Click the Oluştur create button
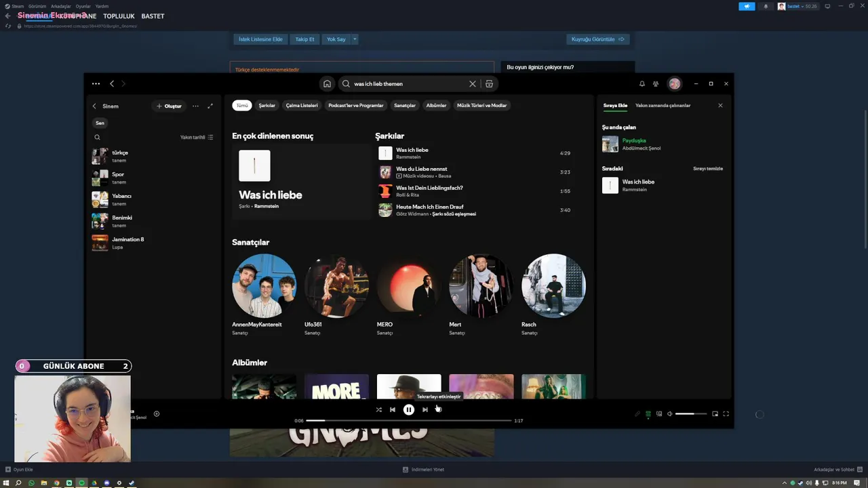 169,106
